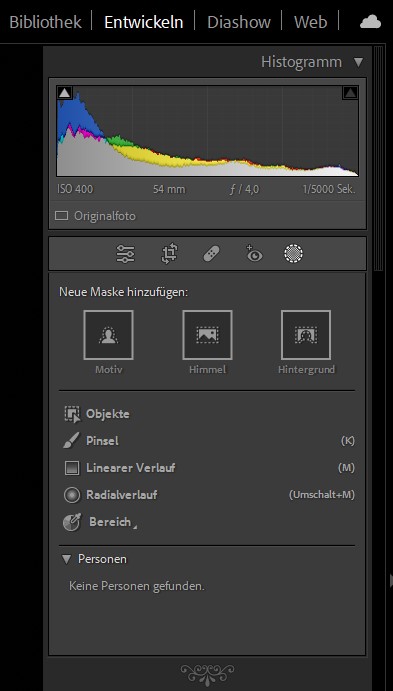Switch to the Entwickeln module
This screenshot has height=691, width=393.
coord(144,22)
